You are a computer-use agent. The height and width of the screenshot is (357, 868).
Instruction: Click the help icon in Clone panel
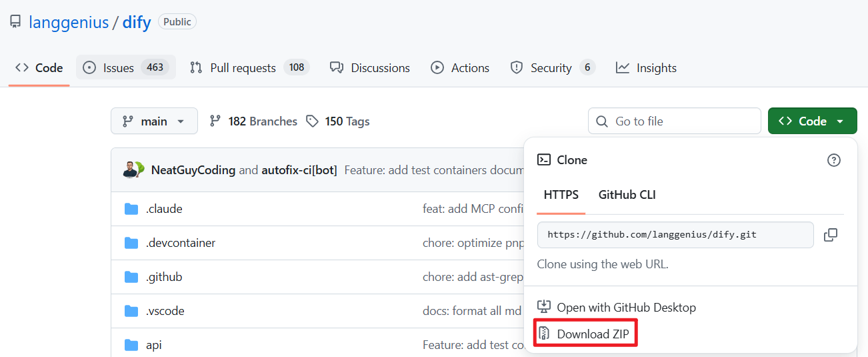click(x=833, y=160)
